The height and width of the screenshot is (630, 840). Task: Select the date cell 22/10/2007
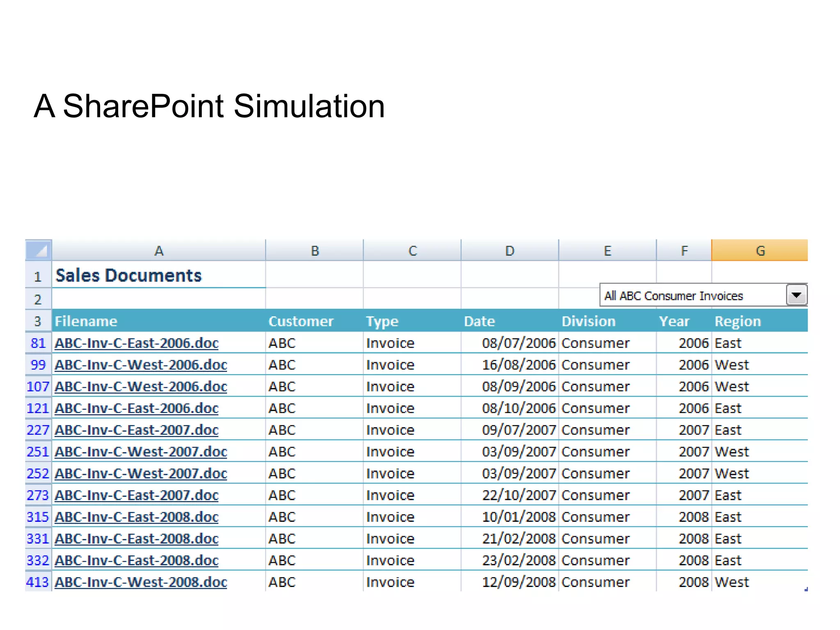(x=510, y=495)
